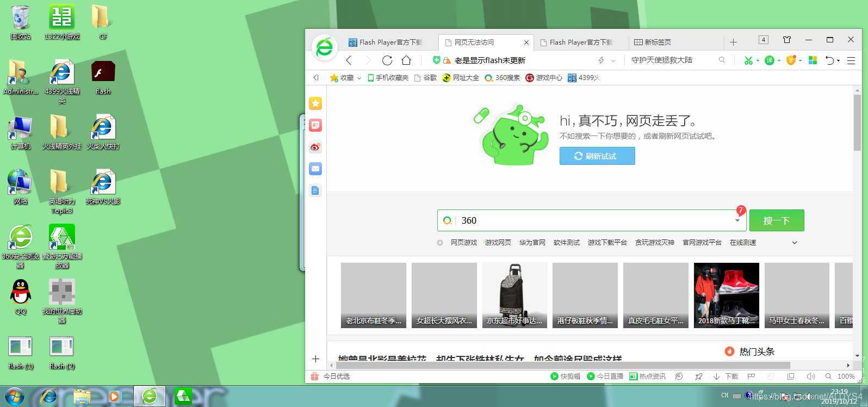
Task: Open the blue document sidebar icon
Action: tap(315, 190)
